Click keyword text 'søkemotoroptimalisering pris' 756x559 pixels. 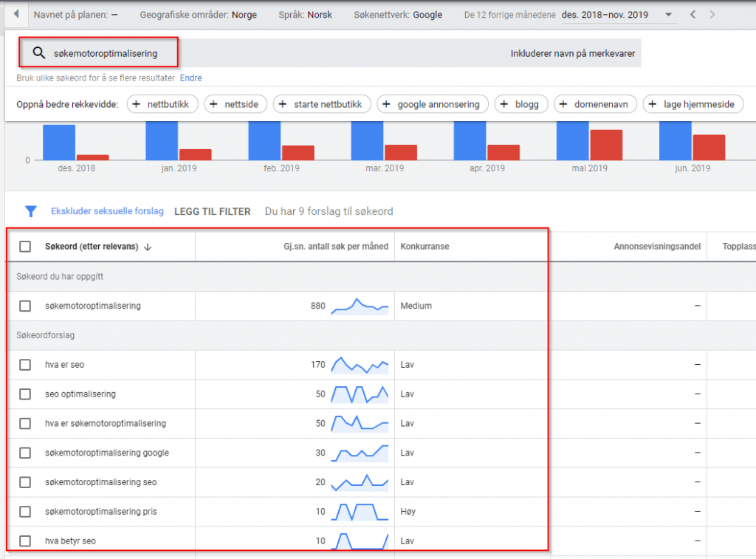click(x=100, y=512)
